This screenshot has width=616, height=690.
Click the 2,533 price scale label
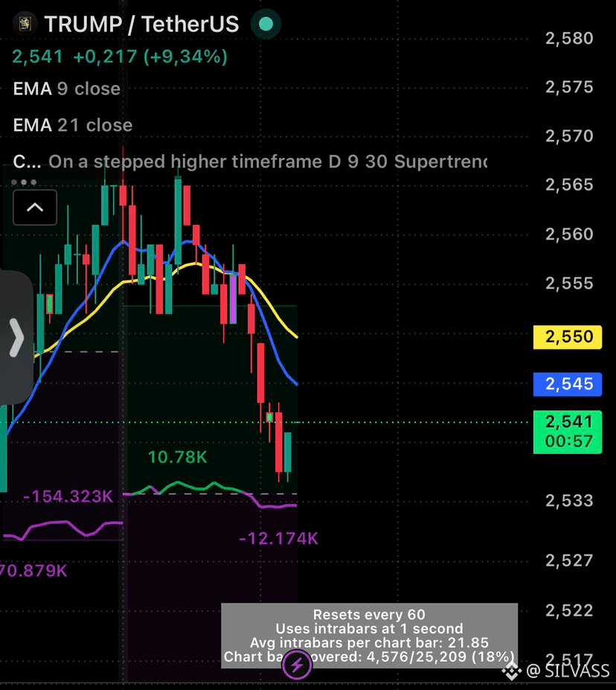click(569, 501)
